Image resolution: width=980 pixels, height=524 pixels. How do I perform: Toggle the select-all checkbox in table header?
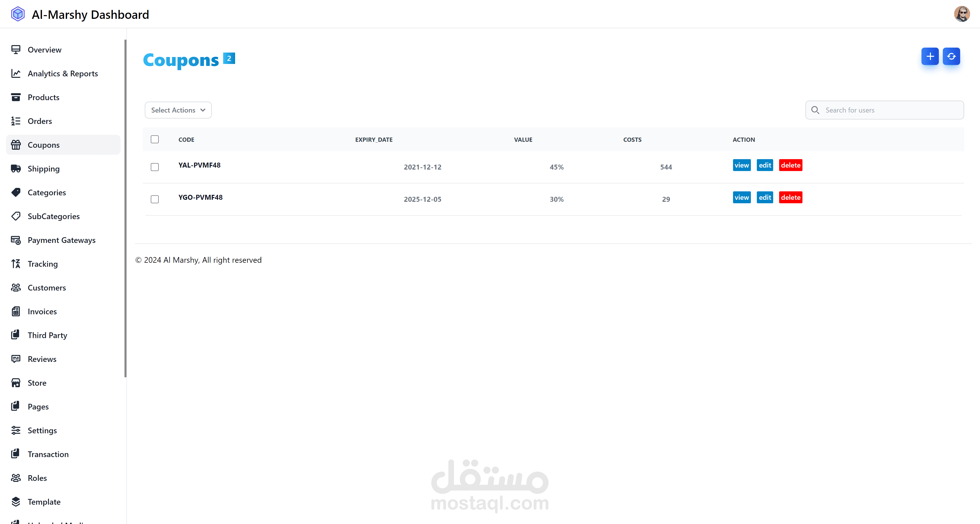click(x=154, y=140)
